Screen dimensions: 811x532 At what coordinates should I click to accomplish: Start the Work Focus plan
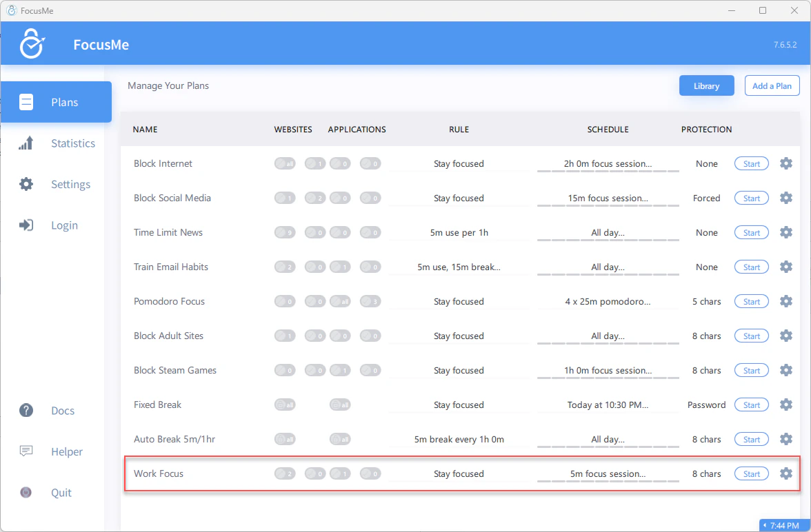752,473
